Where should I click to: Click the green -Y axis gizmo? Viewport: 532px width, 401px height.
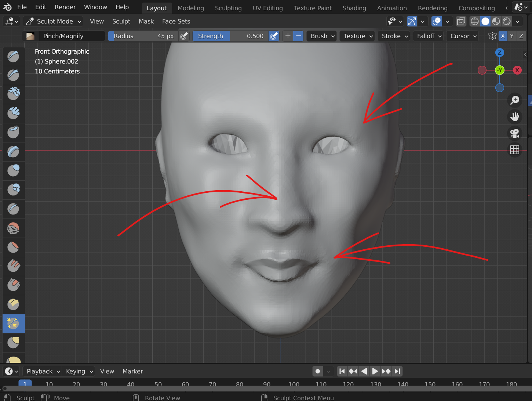click(499, 70)
